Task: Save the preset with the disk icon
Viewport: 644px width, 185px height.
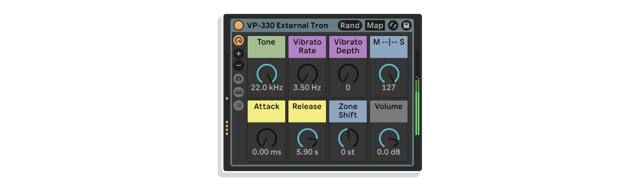Action: (x=406, y=25)
